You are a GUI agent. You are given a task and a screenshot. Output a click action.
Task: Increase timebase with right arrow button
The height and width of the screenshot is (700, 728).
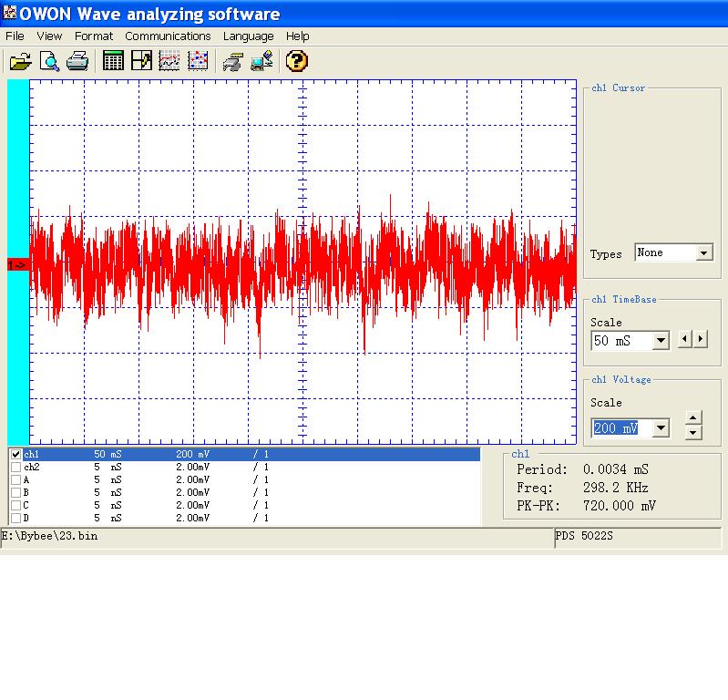coord(700,339)
